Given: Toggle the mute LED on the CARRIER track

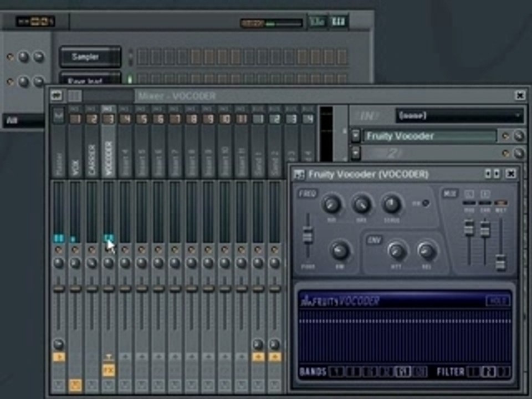Looking at the screenshot, I should click(x=91, y=250).
